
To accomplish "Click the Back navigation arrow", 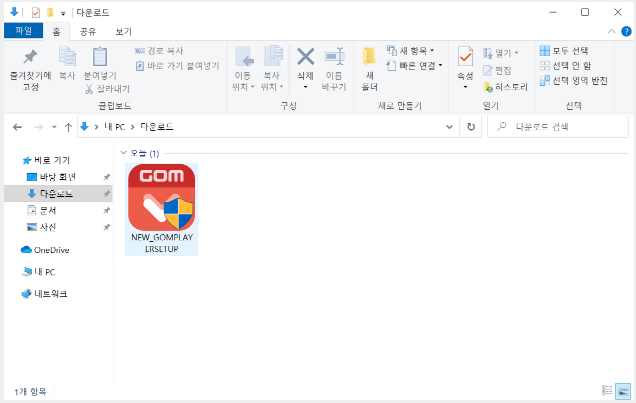I will 17,127.
